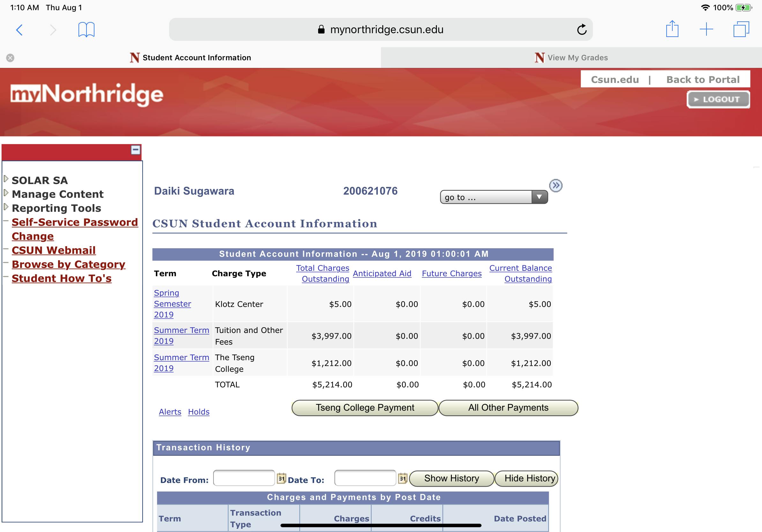Click the double-arrow go icon
762x532 pixels.
click(556, 185)
